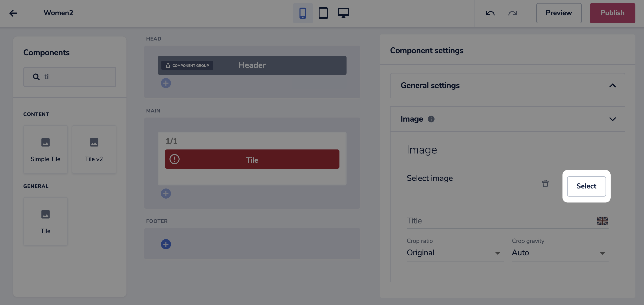Select the red Tile block
The height and width of the screenshot is (305, 644).
click(252, 159)
